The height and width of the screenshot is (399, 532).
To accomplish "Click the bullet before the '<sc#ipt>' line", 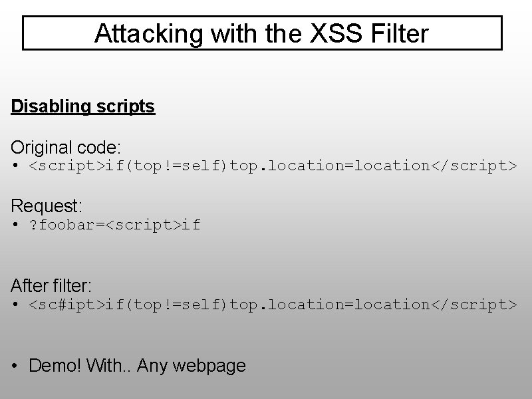I will pos(15,305).
